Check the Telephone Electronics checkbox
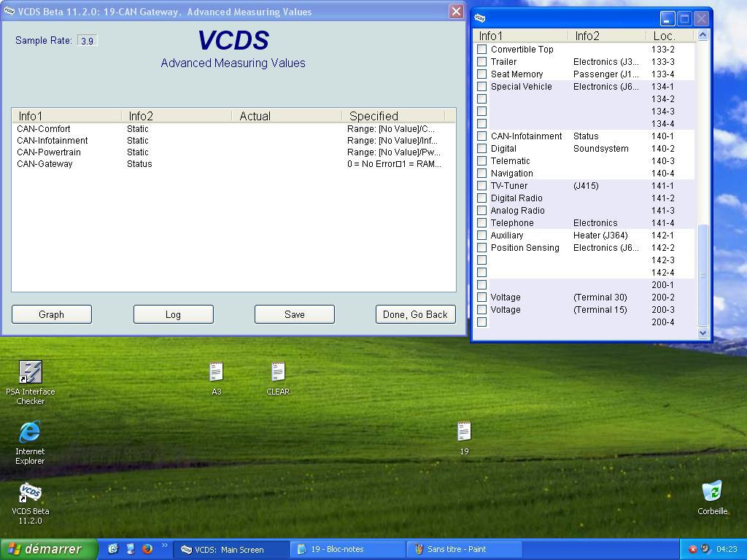747x560 pixels. 481,222
